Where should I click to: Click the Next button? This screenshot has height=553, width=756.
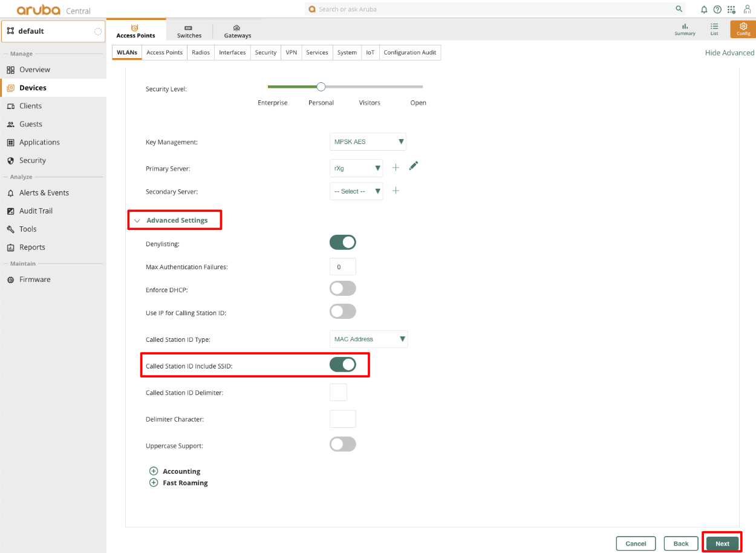722,543
